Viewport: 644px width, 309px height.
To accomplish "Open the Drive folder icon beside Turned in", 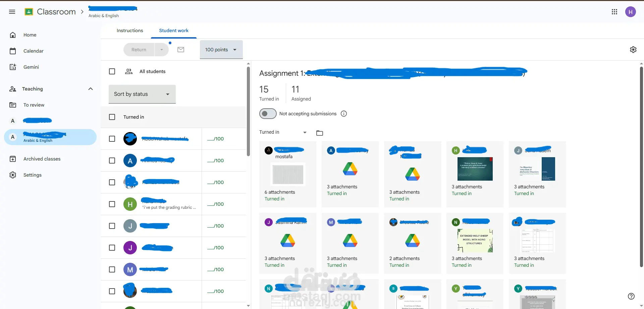I will tap(320, 133).
